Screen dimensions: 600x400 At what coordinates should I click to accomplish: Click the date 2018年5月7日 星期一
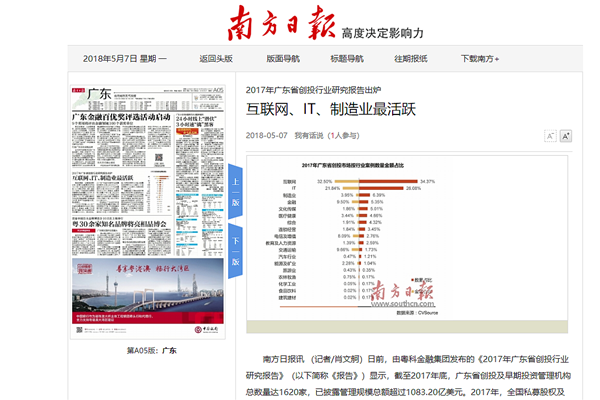[x=125, y=59]
